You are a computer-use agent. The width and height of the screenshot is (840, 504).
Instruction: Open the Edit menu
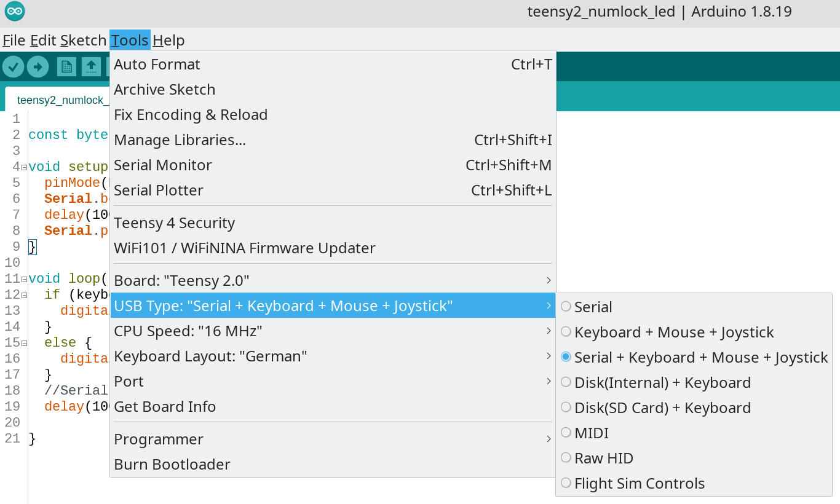43,40
